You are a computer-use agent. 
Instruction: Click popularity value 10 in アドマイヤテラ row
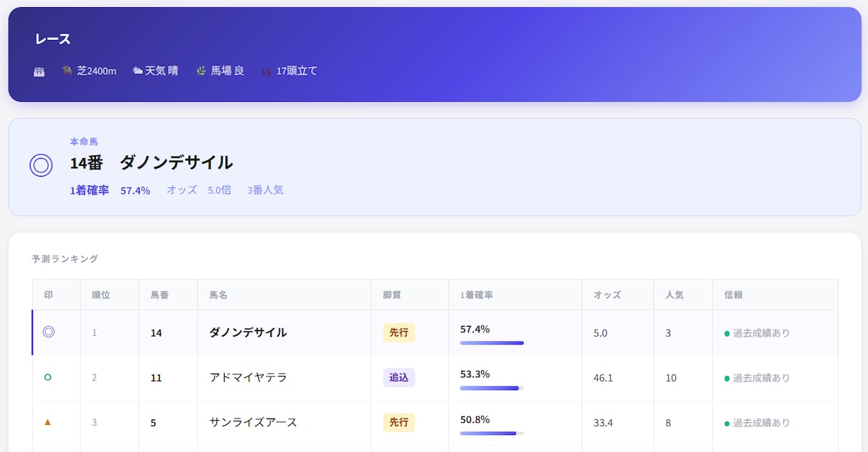671,378
